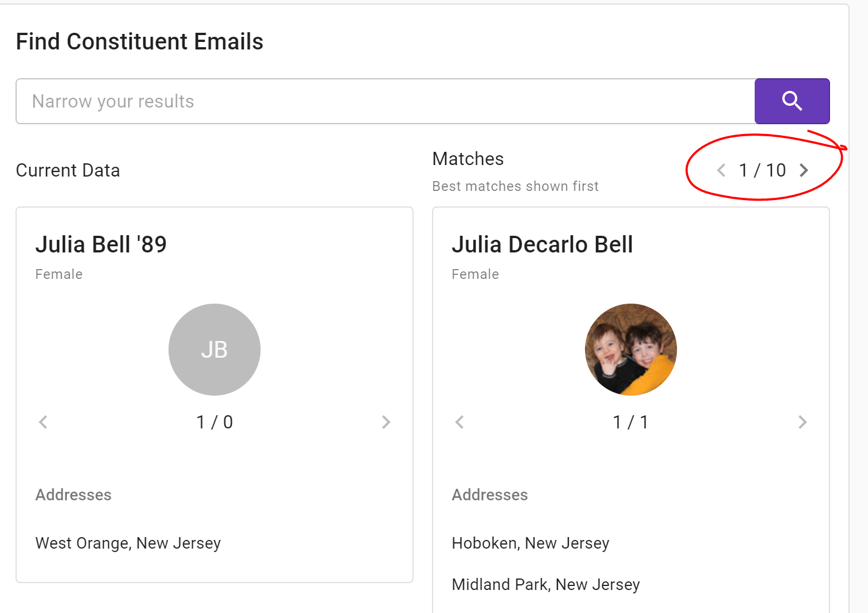The image size is (868, 613).
Task: Select the Midland Park, New Jersey address
Action: [545, 584]
